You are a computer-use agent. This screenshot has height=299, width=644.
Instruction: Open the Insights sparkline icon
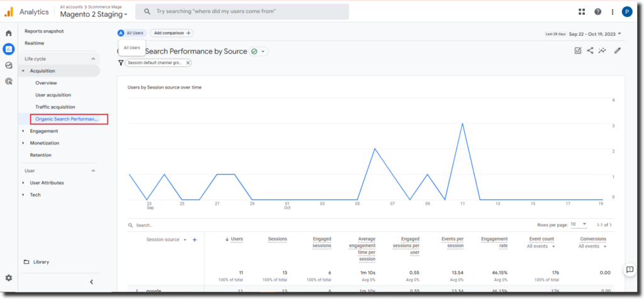602,51
